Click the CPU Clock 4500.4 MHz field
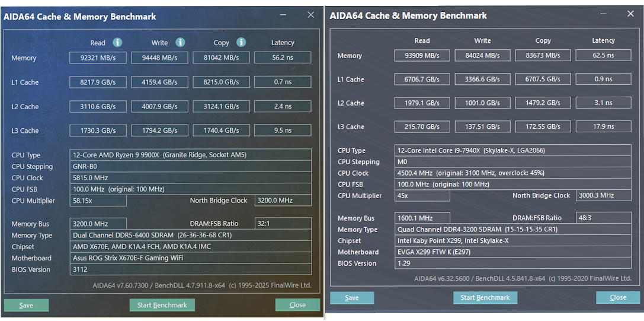The image size is (644, 321). [513, 173]
